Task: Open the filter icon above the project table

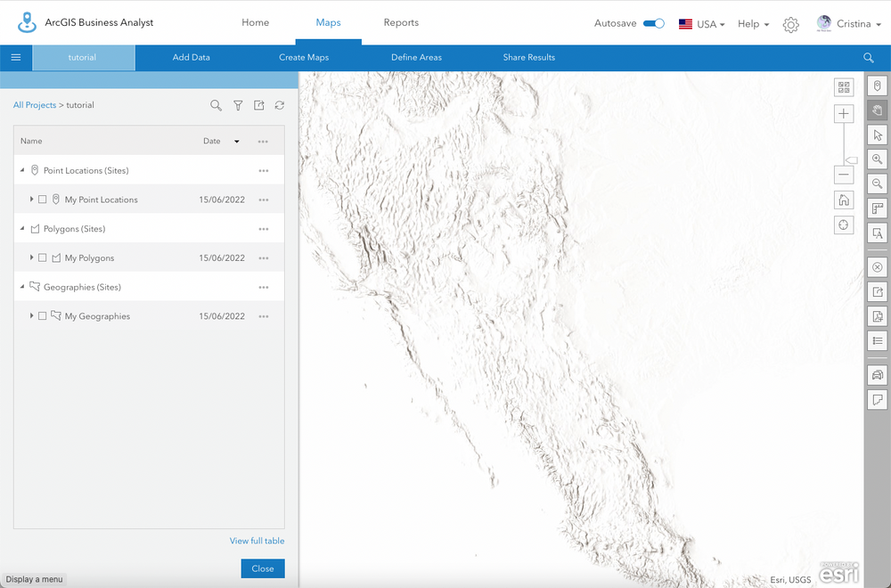Action: (238, 105)
